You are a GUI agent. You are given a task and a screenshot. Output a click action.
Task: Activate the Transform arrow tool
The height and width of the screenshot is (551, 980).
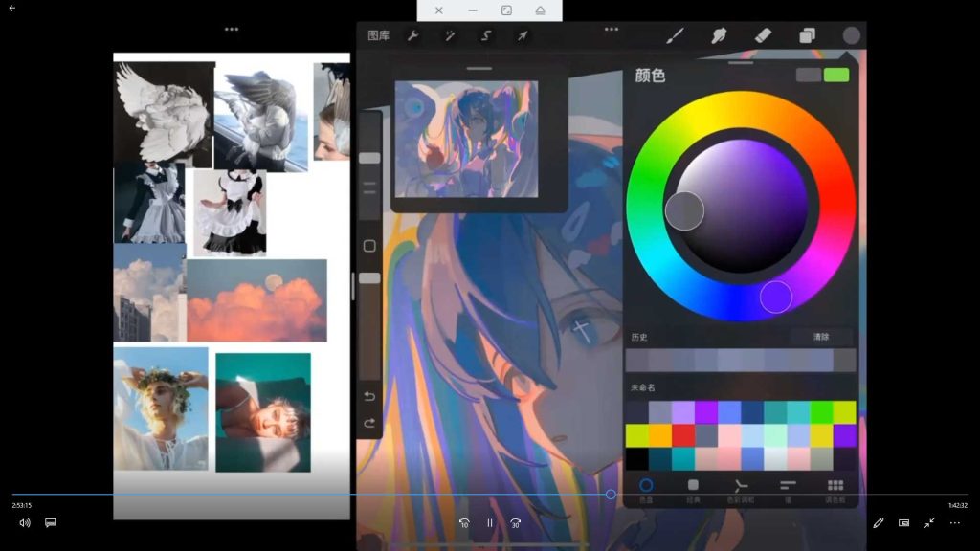522,35
